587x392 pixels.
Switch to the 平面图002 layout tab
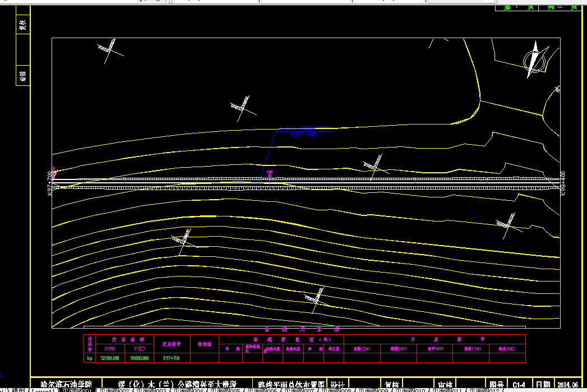click(114, 390)
